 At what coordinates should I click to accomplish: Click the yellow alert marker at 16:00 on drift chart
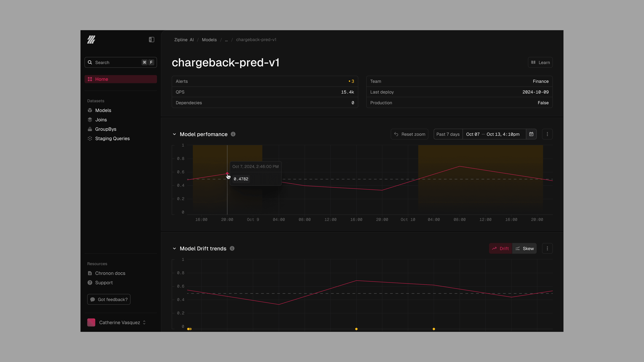click(356, 329)
